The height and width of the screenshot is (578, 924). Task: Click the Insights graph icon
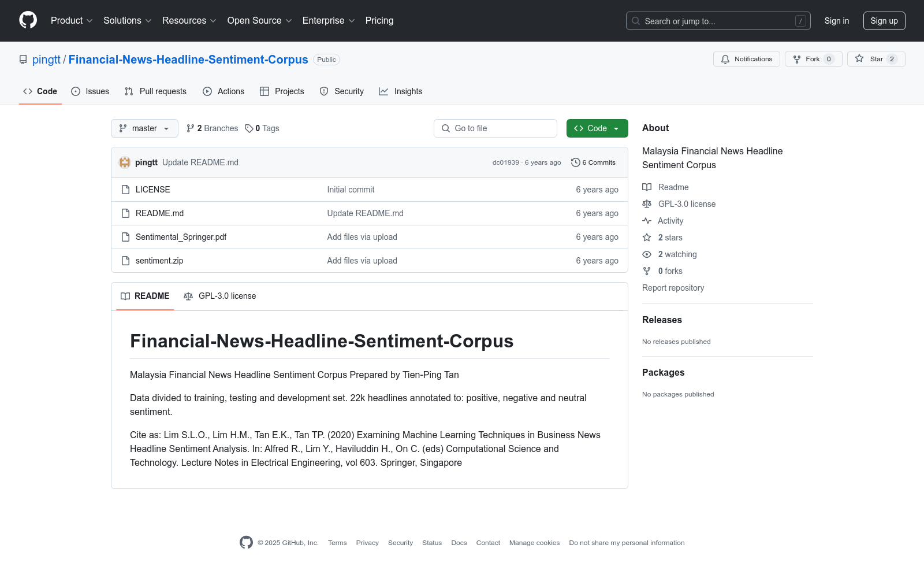(x=383, y=91)
